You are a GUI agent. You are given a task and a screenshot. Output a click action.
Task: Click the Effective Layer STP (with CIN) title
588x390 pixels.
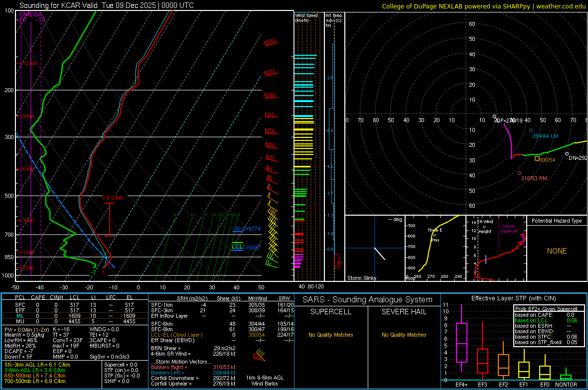[x=513, y=298]
